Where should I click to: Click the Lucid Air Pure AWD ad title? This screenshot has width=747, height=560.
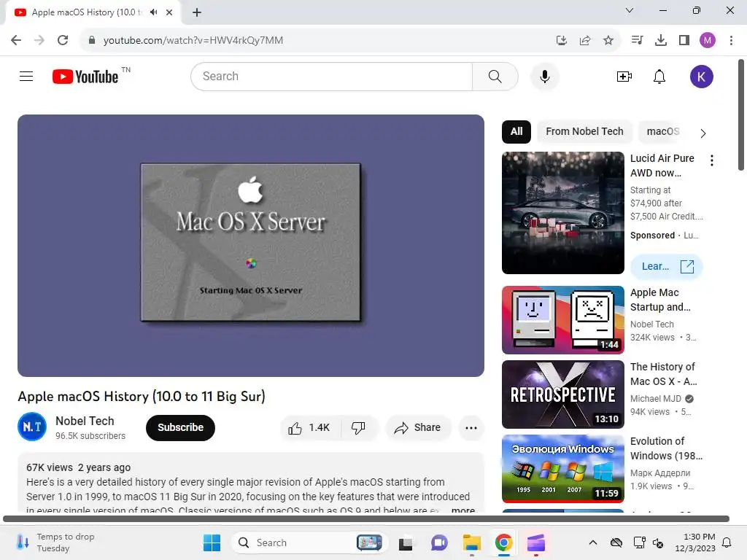tap(662, 166)
